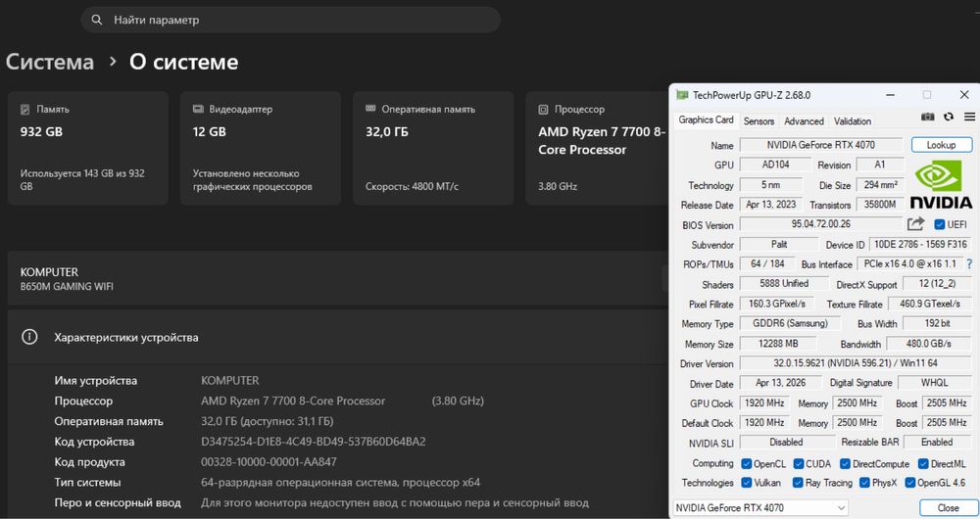Click the Subvendor Palit field

(x=779, y=244)
